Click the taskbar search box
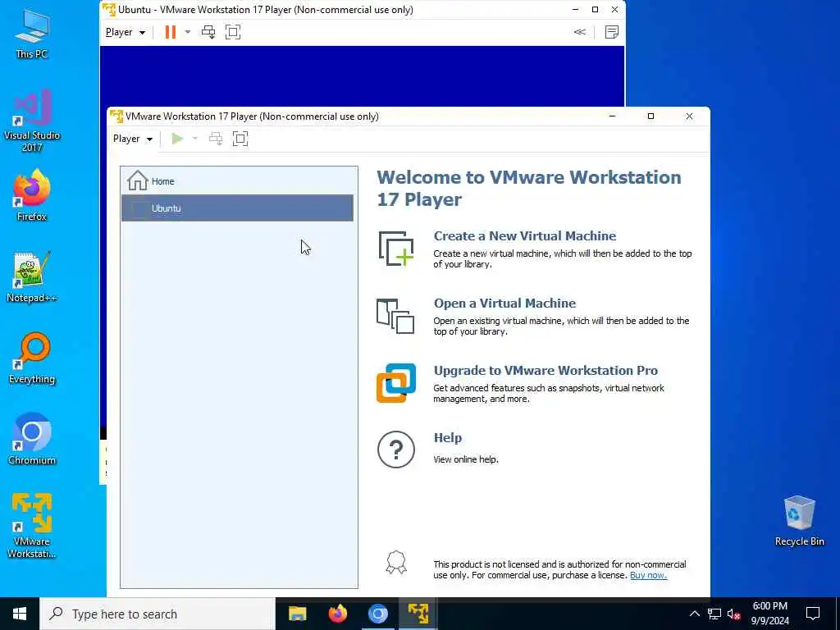 tap(157, 614)
